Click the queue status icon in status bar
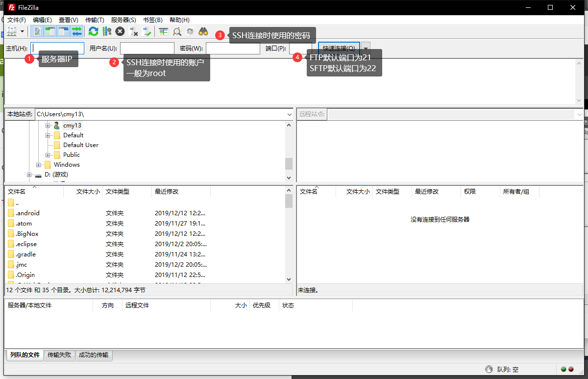This screenshot has height=379, width=588. [489, 369]
